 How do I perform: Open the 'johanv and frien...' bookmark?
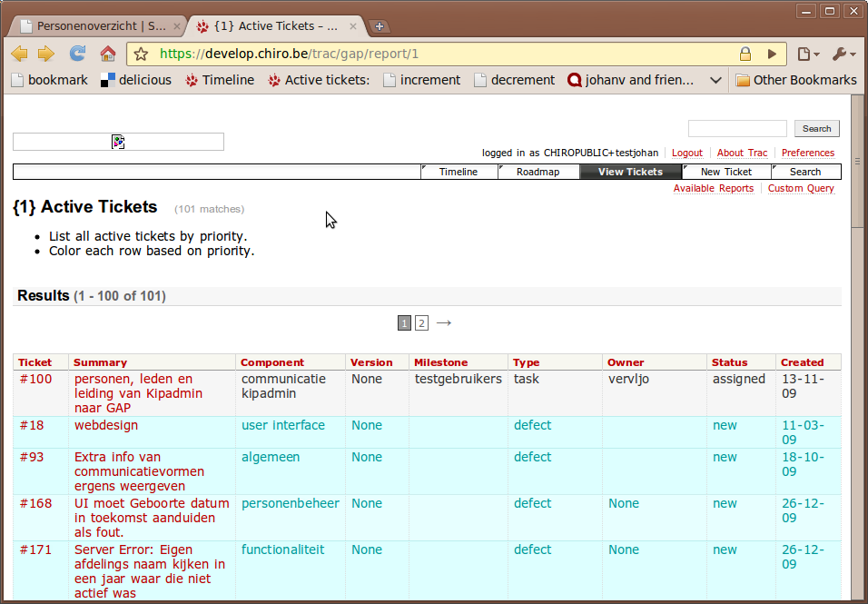click(x=630, y=80)
